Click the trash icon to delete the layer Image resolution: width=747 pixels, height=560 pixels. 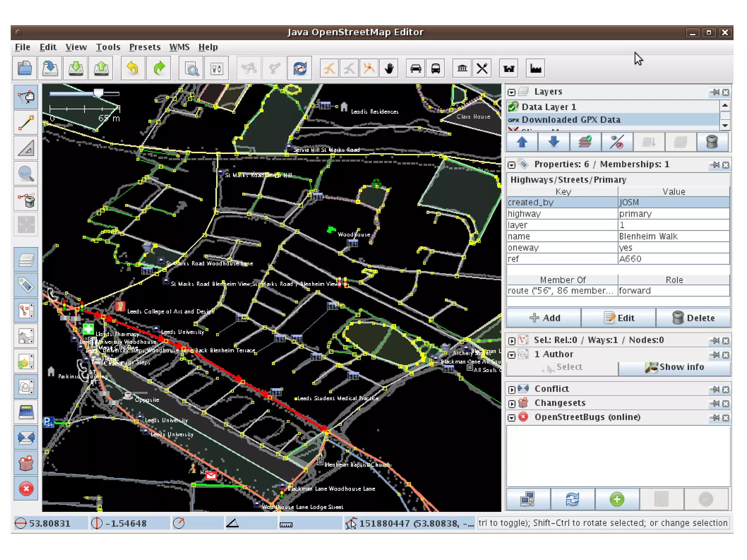coord(712,142)
